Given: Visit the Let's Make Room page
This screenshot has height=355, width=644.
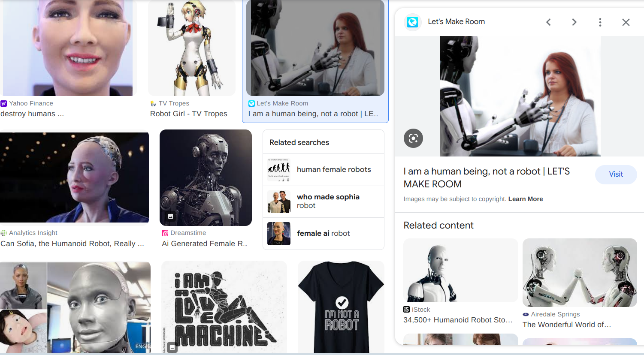Looking at the screenshot, I should [616, 174].
